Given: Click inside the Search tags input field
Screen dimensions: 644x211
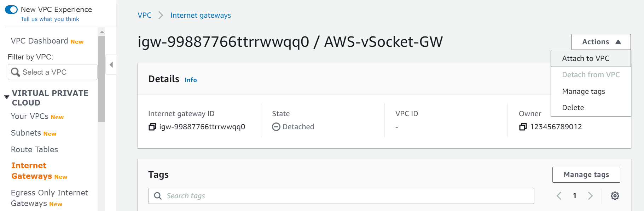Looking at the screenshot, I should click(x=283, y=196).
